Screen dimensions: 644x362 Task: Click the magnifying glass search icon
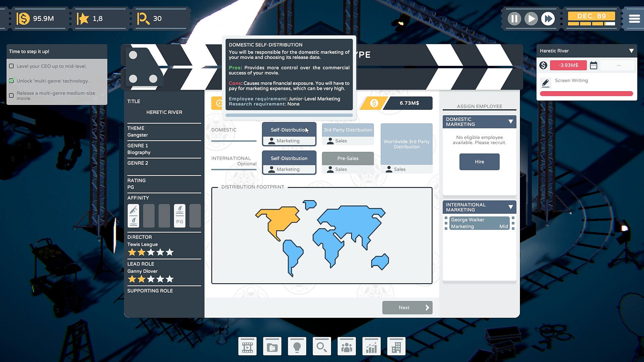(322, 347)
